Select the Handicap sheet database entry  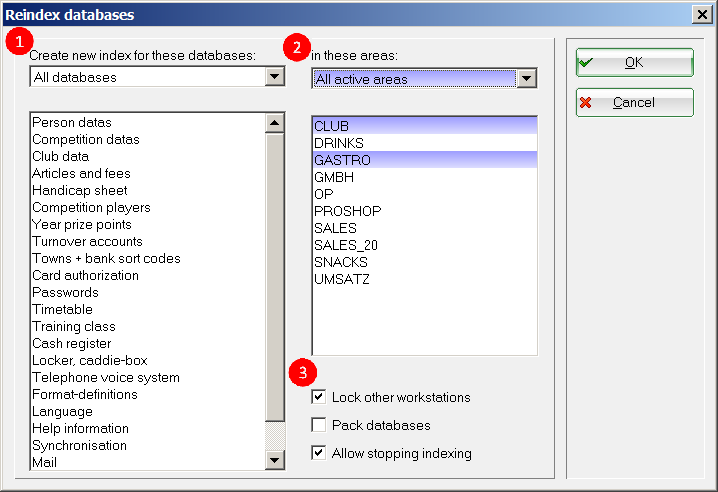[x=80, y=190]
